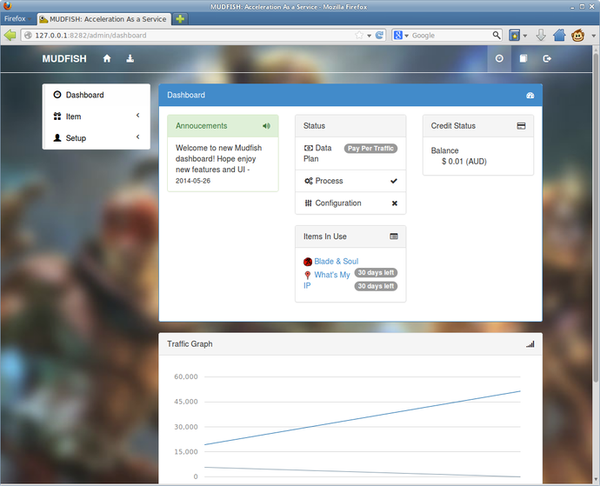Image resolution: width=600 pixels, height=486 pixels.
Task: Click the download icon in Mudfish navbar
Action: (x=130, y=59)
